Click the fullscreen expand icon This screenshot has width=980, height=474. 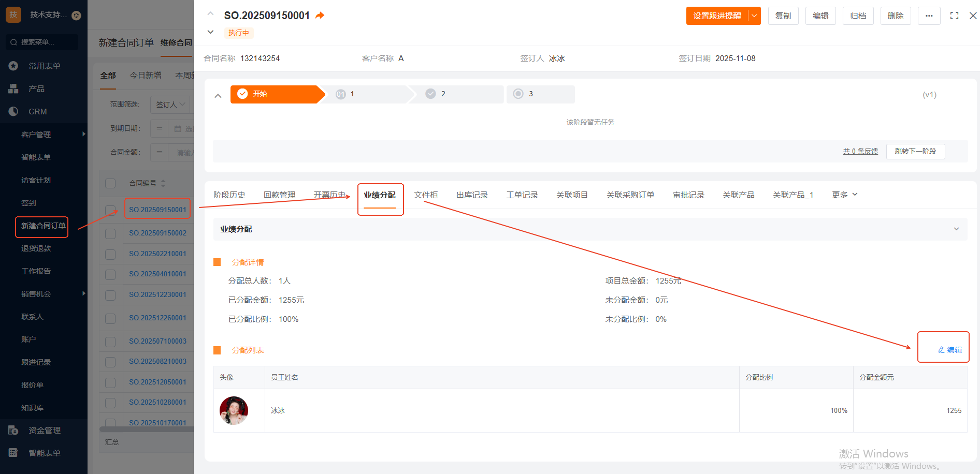pyautogui.click(x=954, y=16)
